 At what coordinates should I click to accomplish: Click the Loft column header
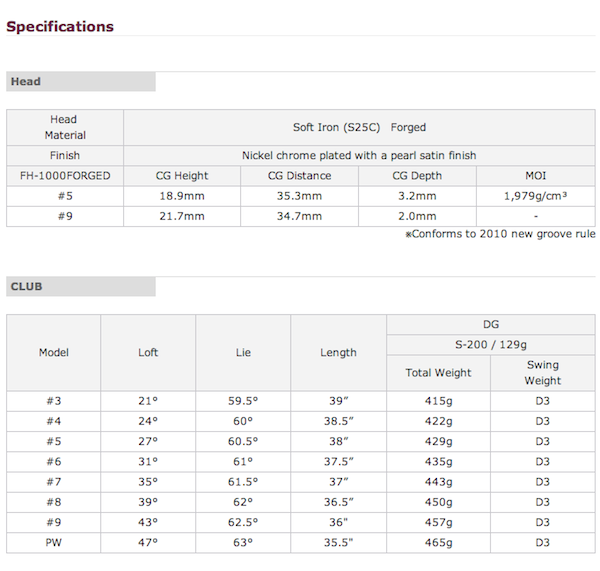coord(148,352)
